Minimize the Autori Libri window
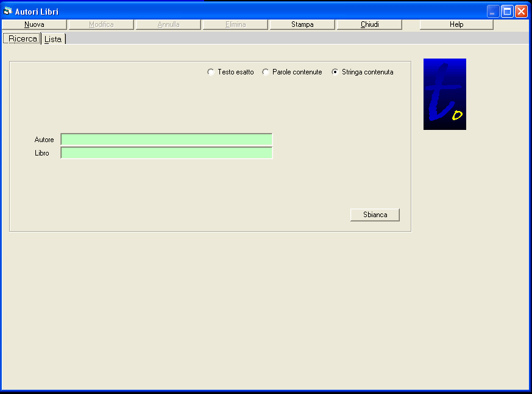Image resolution: width=532 pixels, height=394 pixels. (493, 11)
